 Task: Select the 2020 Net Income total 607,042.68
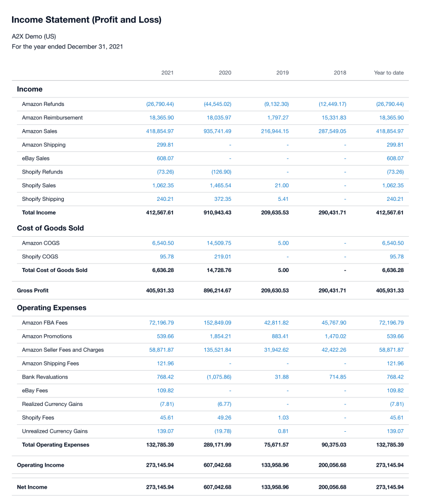point(217,487)
